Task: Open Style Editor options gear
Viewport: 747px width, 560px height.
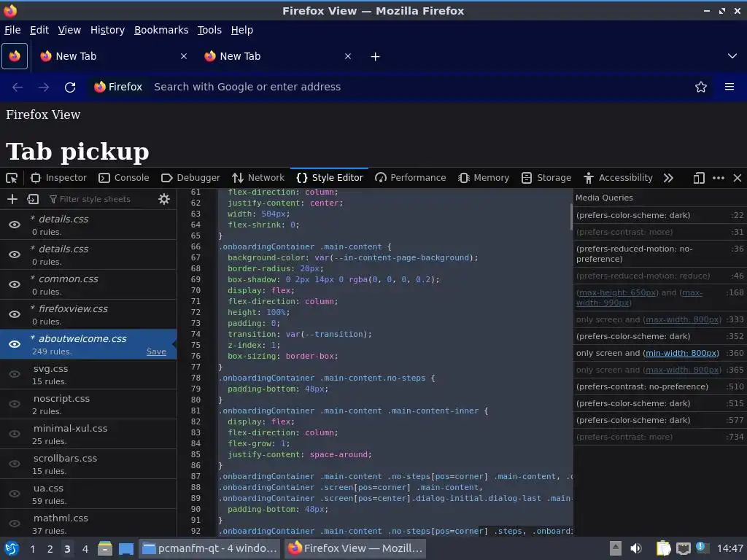Action: pyautogui.click(x=164, y=199)
